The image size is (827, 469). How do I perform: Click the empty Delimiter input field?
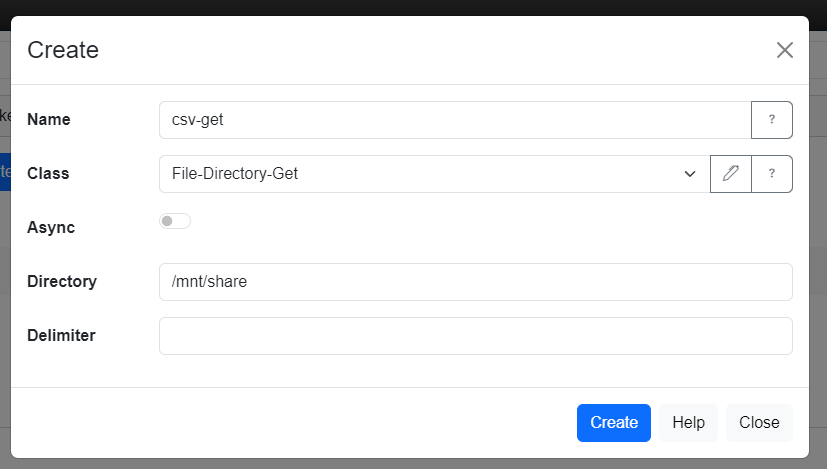[x=475, y=336]
